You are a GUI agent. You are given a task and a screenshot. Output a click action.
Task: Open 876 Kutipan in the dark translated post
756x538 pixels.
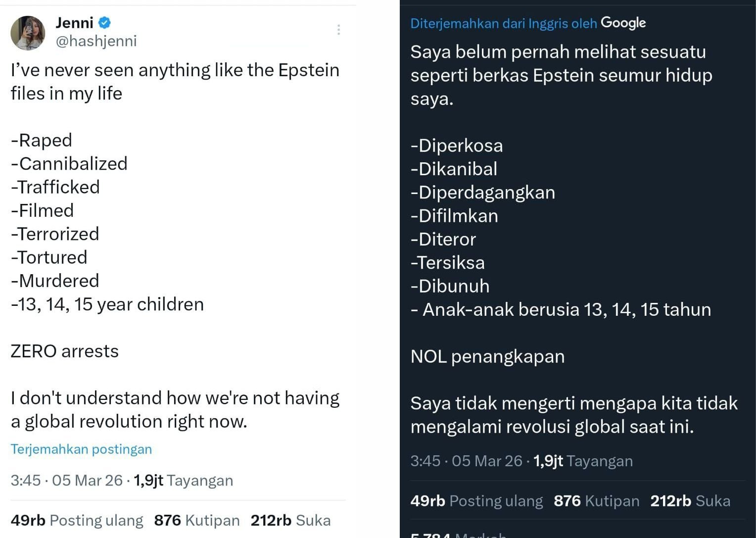[x=597, y=501]
